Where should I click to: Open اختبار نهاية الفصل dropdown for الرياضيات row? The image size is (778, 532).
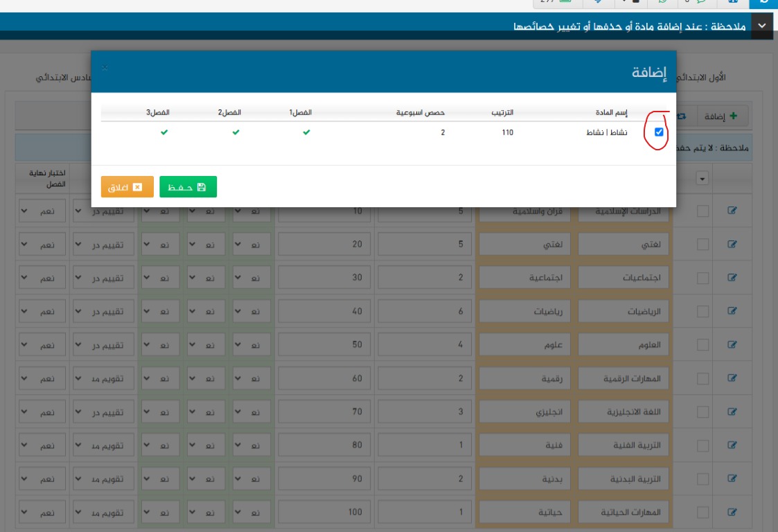42,311
